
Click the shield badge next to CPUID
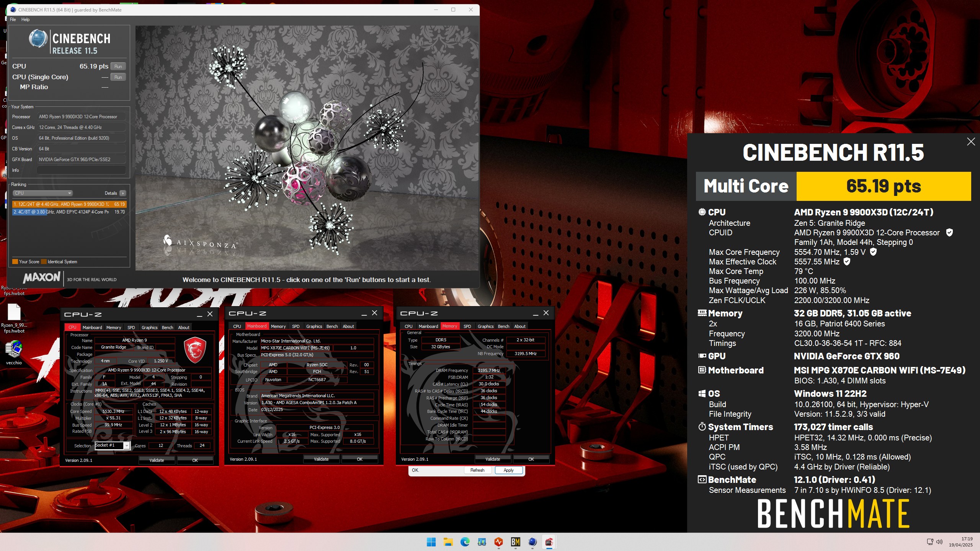point(949,232)
